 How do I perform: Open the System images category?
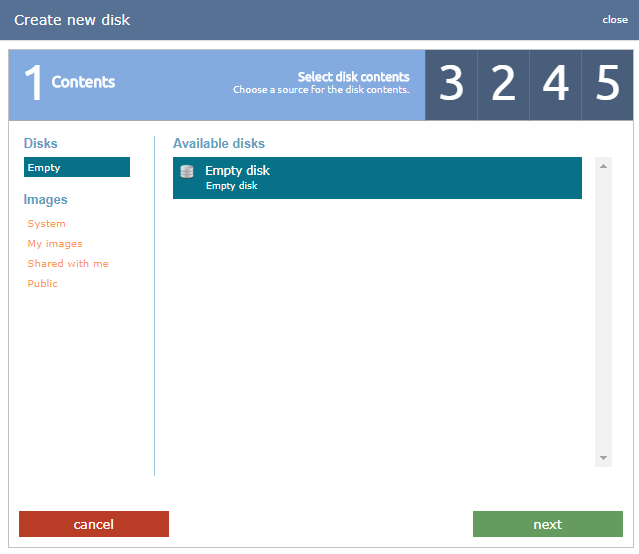point(47,224)
